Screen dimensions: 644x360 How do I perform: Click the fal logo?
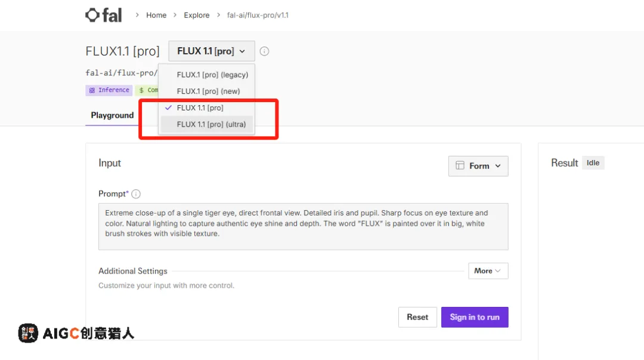coord(104,15)
